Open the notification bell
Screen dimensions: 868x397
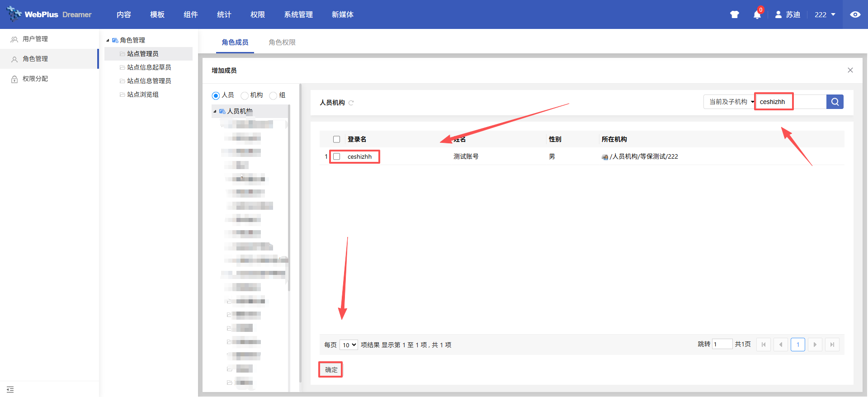coord(757,14)
